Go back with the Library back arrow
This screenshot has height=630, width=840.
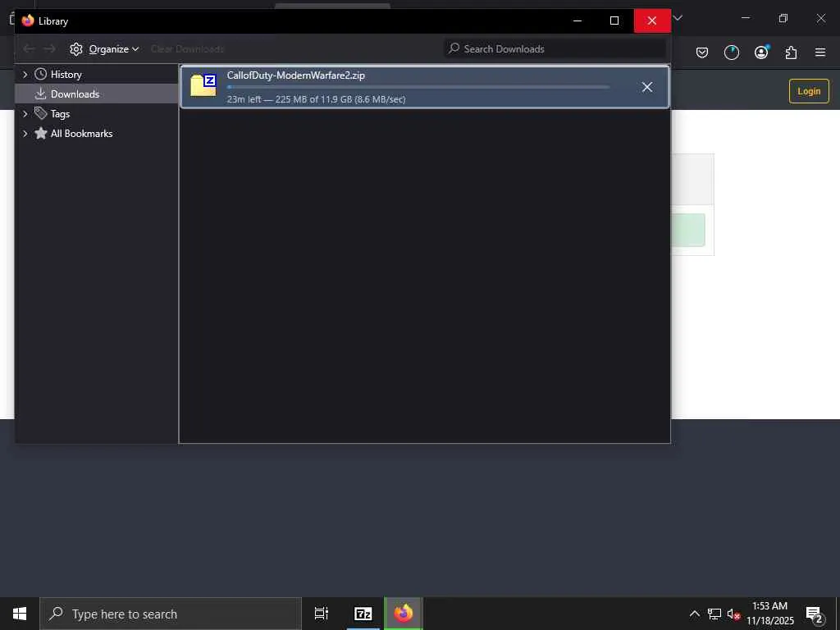pos(29,48)
